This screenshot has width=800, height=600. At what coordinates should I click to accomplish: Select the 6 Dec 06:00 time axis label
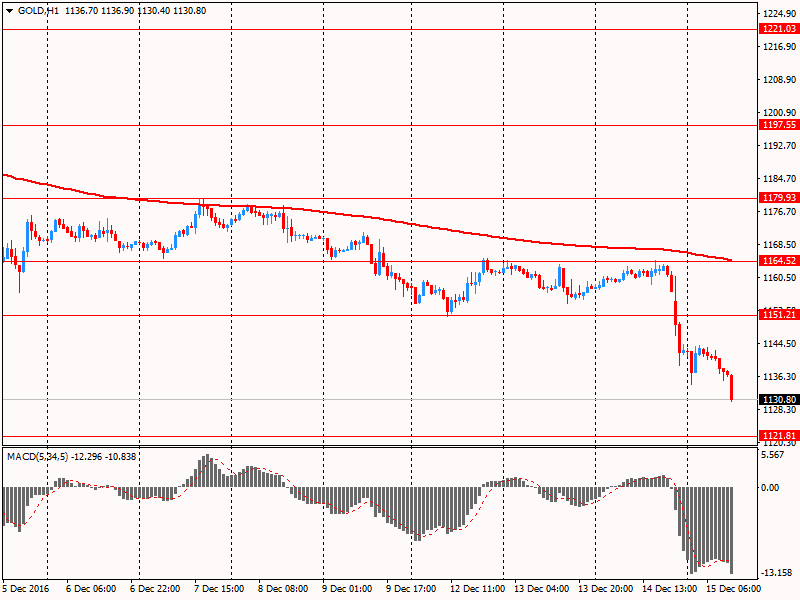(x=91, y=588)
